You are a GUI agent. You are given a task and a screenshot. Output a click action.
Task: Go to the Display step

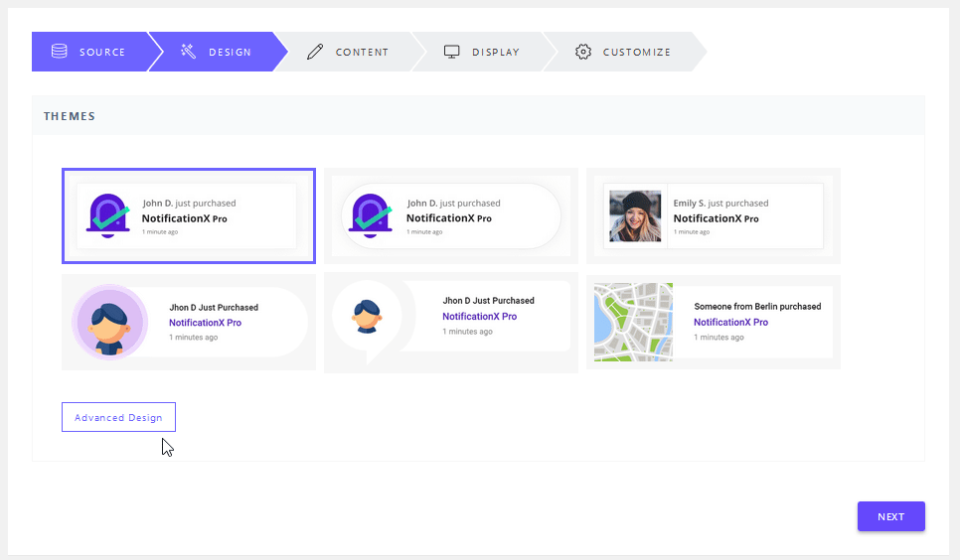coord(484,52)
